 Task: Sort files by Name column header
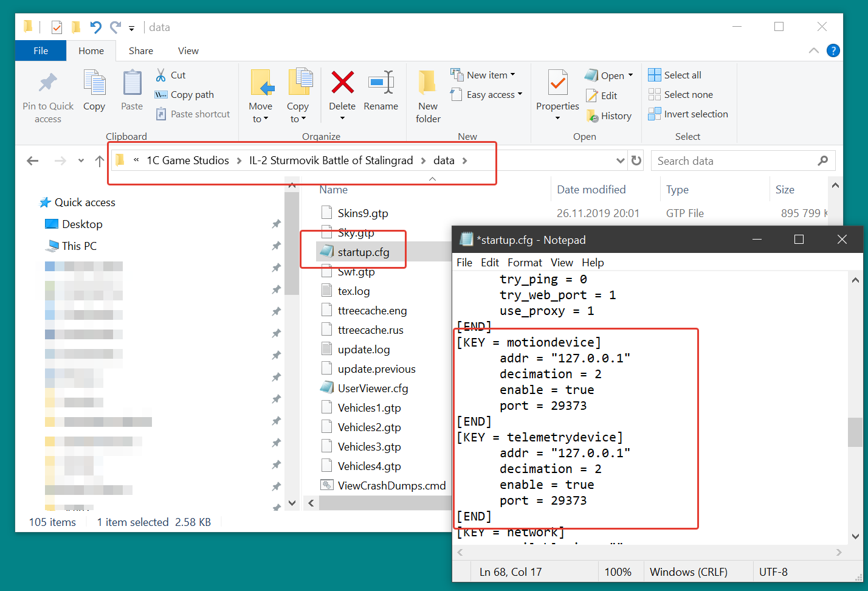point(334,190)
